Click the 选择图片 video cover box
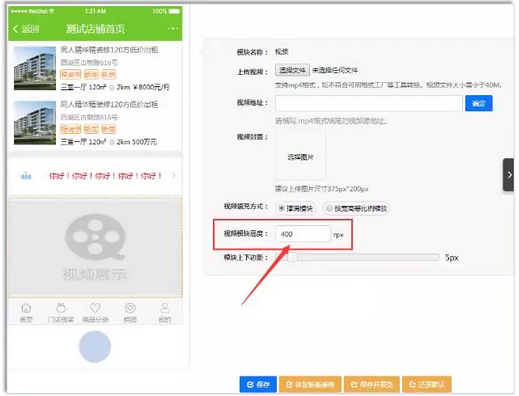 (300, 155)
